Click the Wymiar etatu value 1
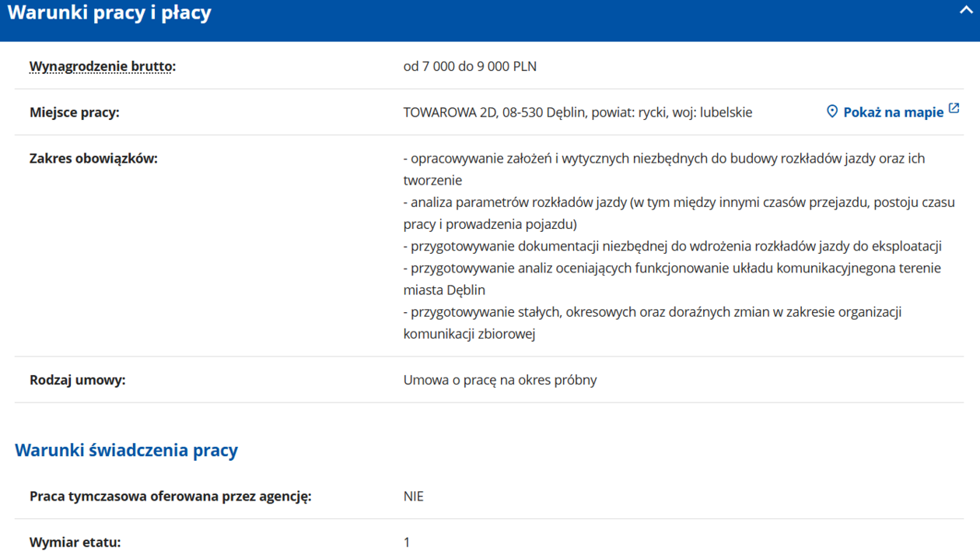 pos(406,542)
